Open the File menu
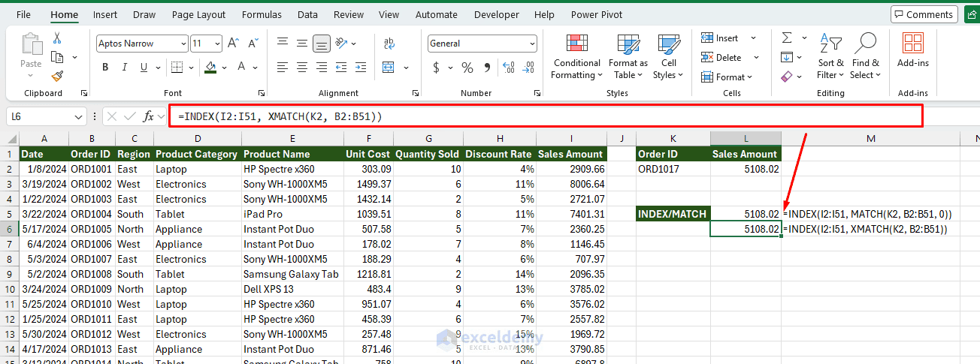The image size is (980, 364). pyautogui.click(x=23, y=14)
